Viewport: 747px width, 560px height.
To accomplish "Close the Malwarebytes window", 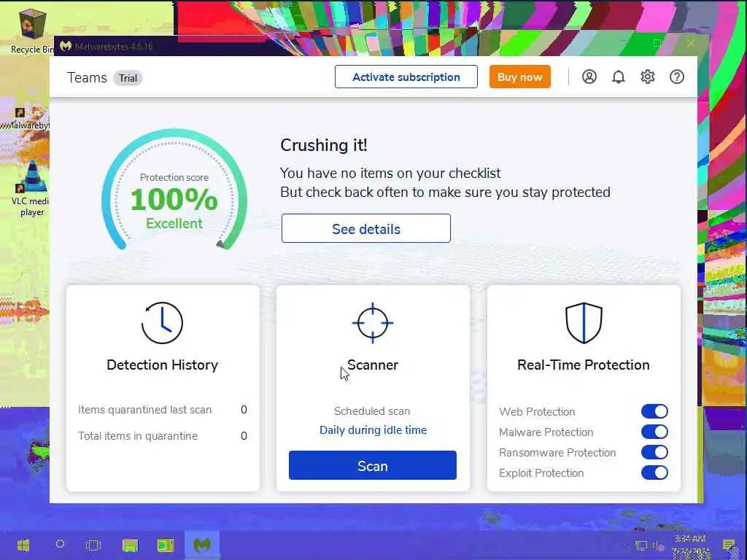I will (691, 43).
